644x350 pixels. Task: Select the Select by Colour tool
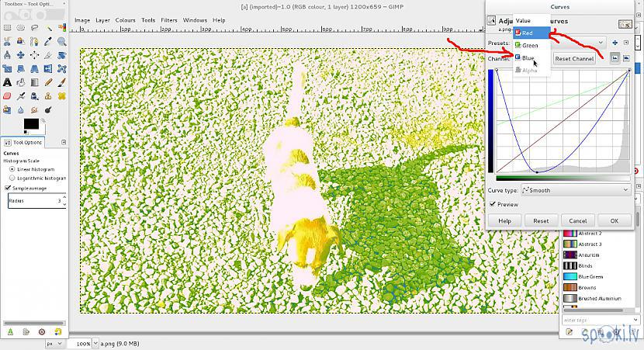tap(62, 28)
